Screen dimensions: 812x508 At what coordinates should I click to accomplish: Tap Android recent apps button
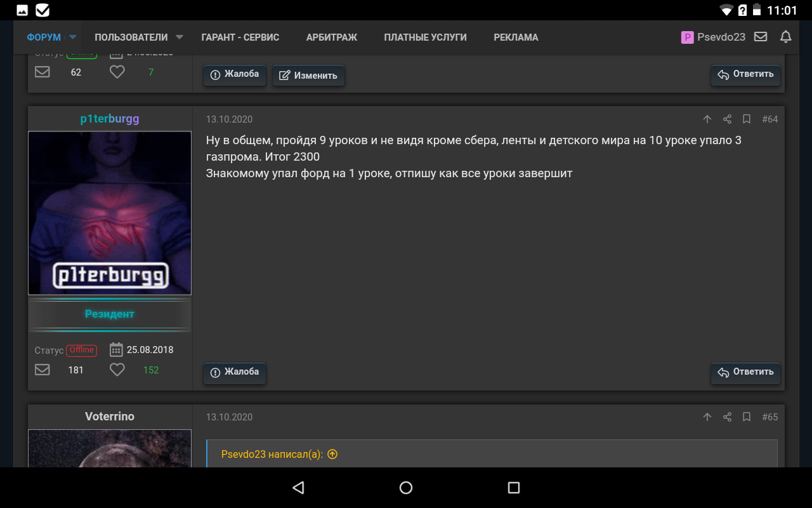pos(514,488)
